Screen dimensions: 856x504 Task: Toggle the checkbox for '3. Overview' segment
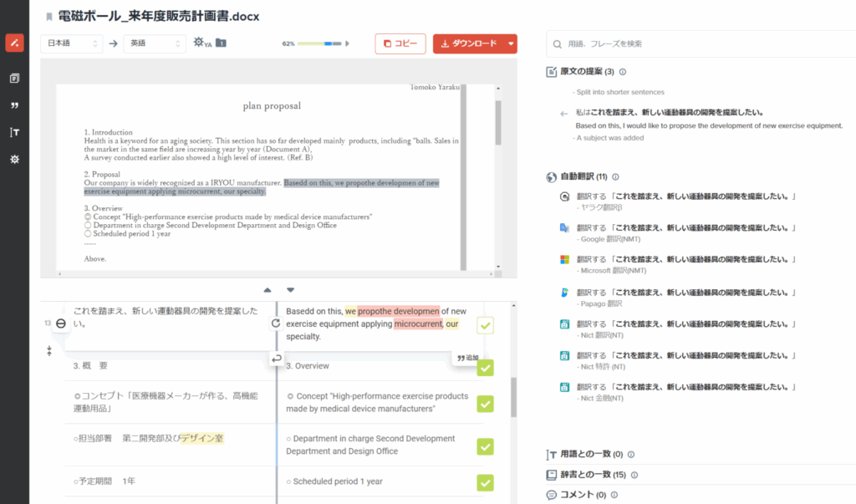[485, 368]
